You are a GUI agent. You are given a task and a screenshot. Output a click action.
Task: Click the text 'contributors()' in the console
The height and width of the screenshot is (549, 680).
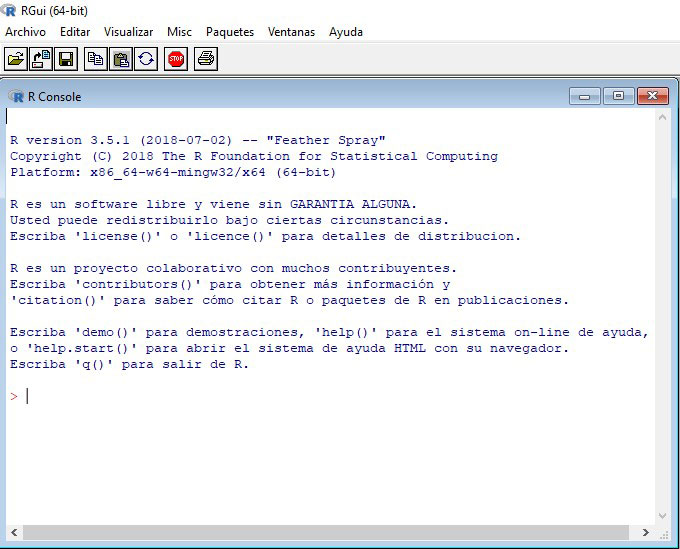(137, 284)
